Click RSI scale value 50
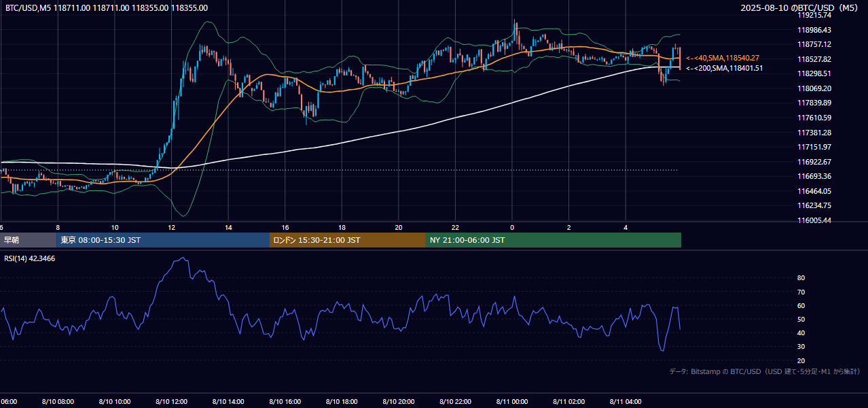 (801, 319)
